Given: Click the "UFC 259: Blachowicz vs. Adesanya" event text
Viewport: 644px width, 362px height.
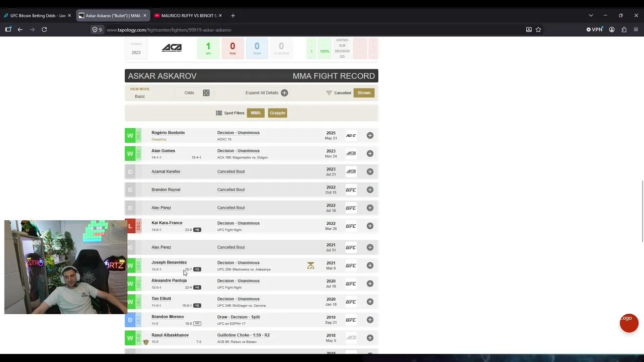Looking at the screenshot, I should [244, 269].
